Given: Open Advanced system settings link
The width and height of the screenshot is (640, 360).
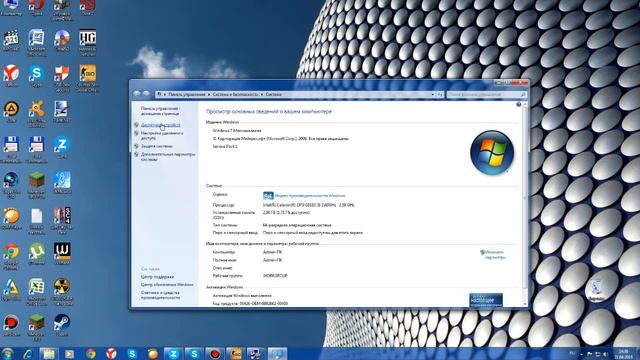Looking at the screenshot, I should point(168,157).
